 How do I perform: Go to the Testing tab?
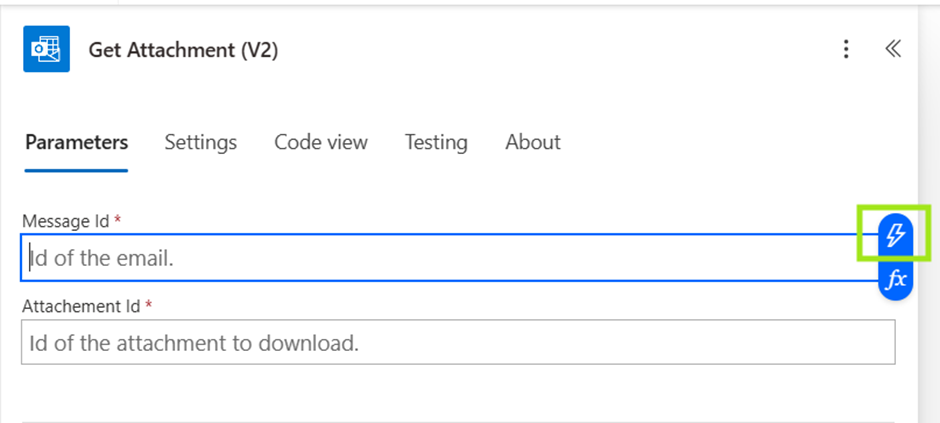point(436,142)
